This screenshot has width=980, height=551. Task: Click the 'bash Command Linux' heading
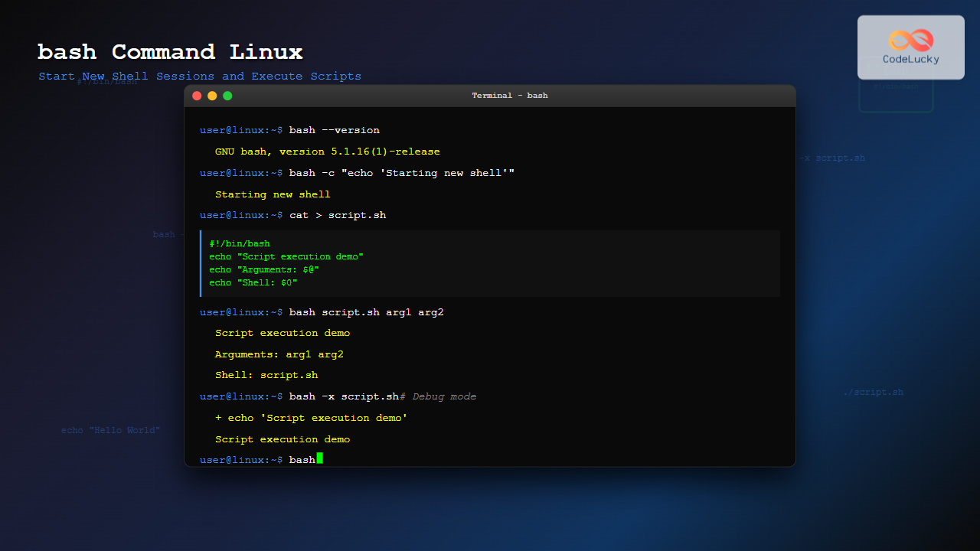(x=170, y=52)
